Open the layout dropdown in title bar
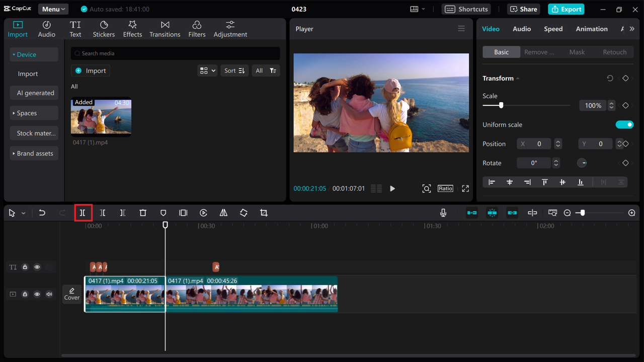Screen dimensions: 644x362 pos(418,9)
